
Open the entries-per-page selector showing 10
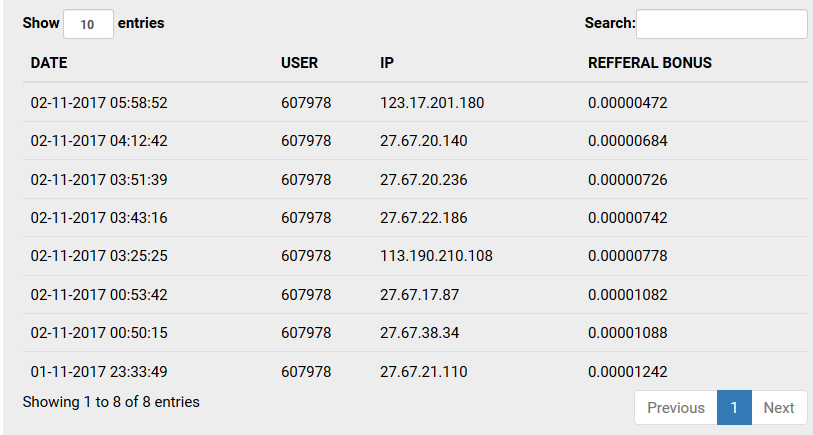[x=88, y=24]
